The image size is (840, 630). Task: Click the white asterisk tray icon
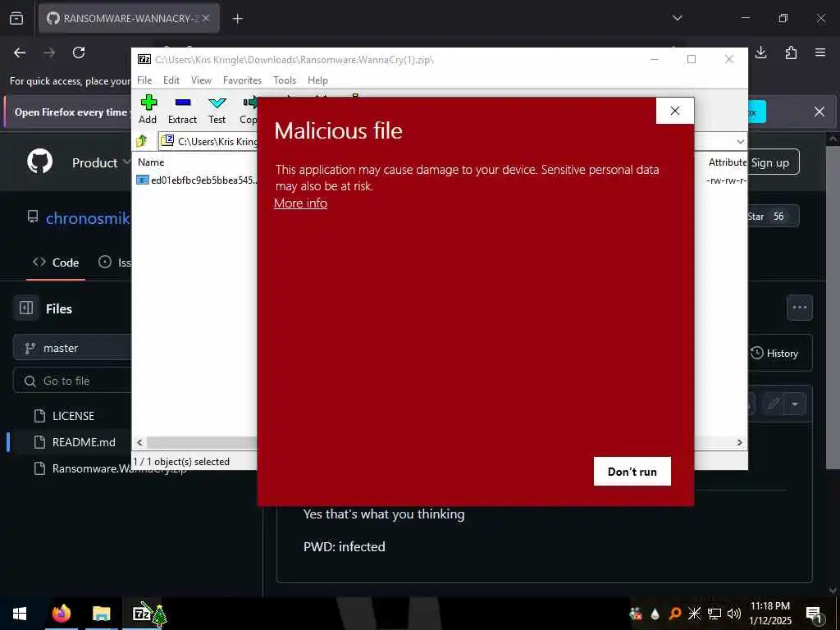694,614
